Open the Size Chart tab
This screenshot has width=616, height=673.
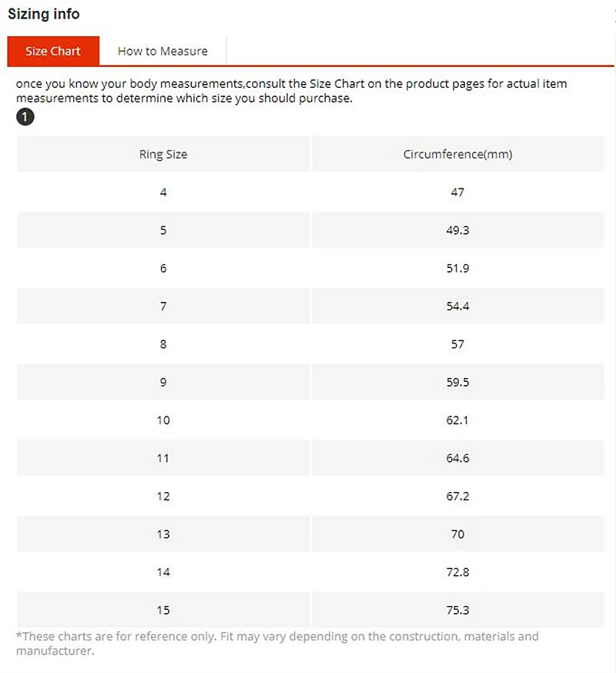pyautogui.click(x=53, y=51)
